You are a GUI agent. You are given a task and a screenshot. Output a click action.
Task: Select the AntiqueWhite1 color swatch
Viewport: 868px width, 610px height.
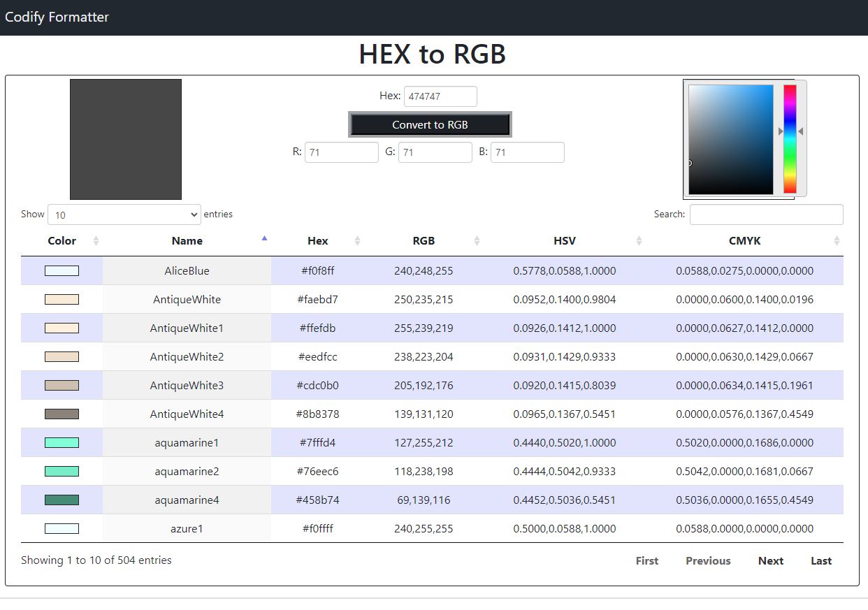[x=62, y=328]
